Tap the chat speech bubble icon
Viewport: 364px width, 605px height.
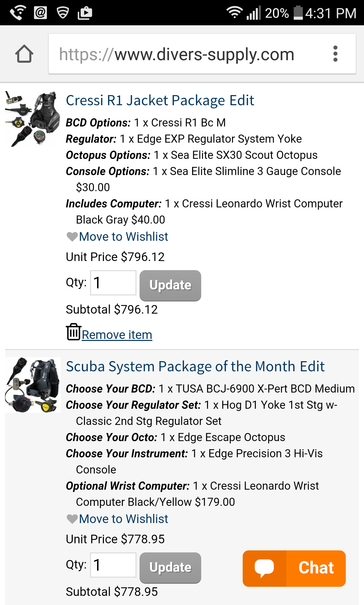[x=264, y=568]
